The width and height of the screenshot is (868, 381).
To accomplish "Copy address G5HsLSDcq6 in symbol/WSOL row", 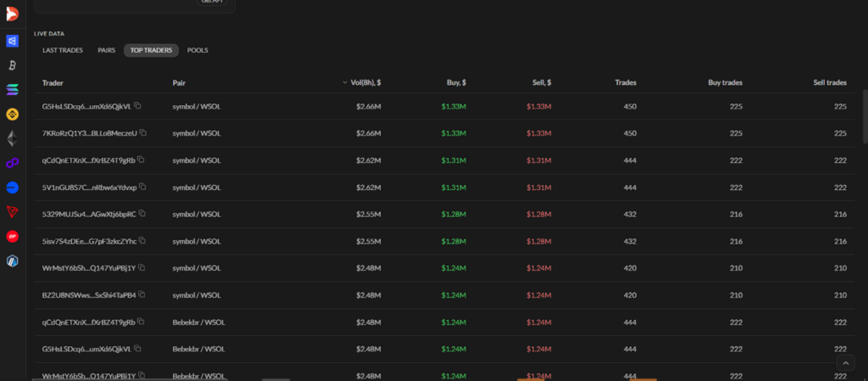I will point(137,106).
